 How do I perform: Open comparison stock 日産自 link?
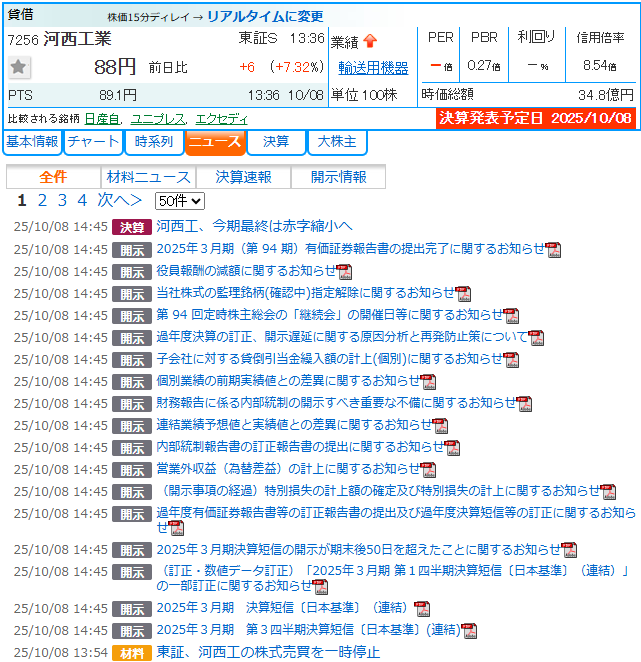(102, 118)
